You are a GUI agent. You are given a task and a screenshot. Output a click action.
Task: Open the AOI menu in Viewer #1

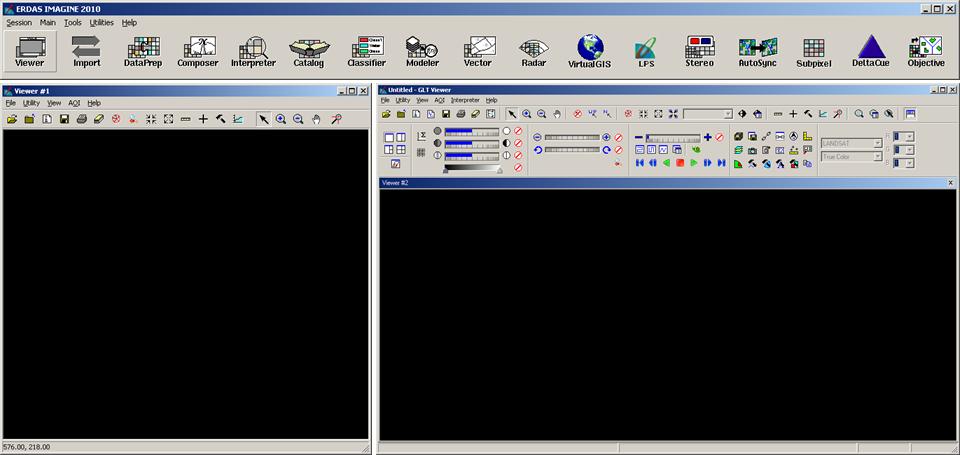coord(74,103)
